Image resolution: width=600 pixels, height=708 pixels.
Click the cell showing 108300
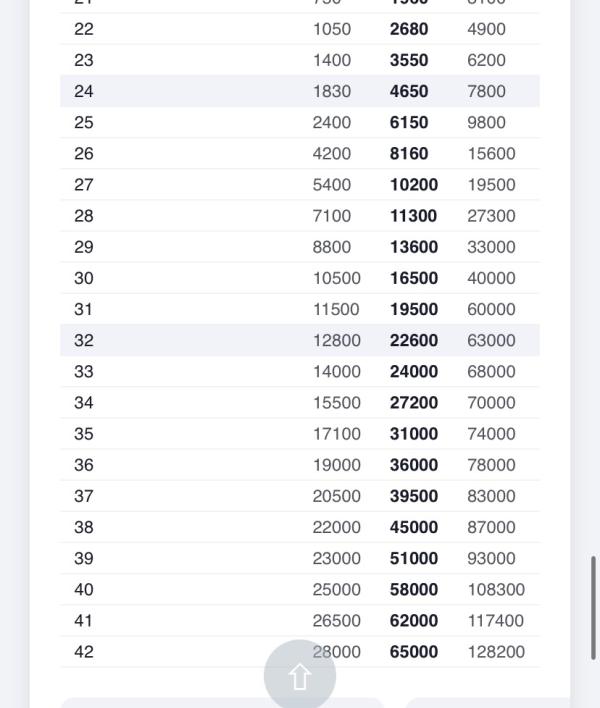coord(496,589)
